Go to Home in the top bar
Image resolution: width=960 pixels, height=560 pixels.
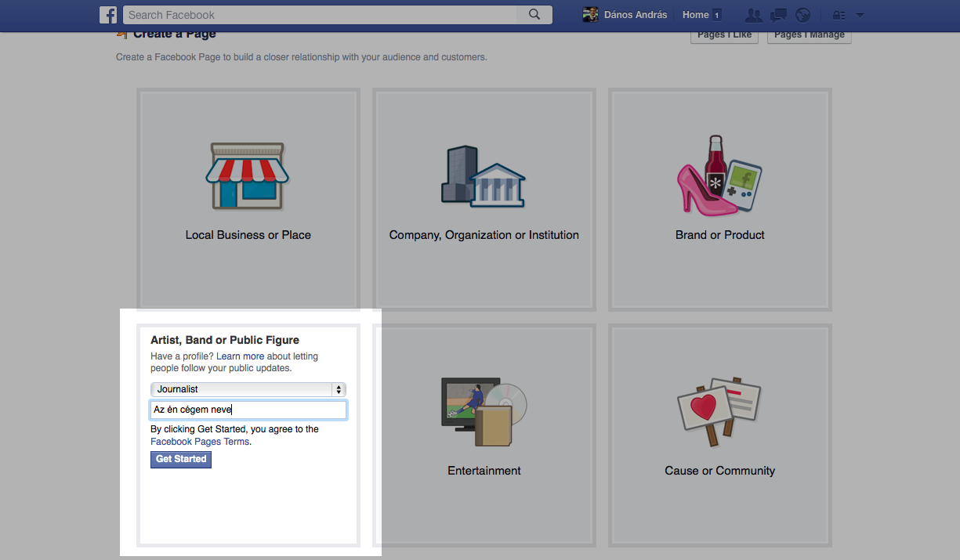click(696, 15)
